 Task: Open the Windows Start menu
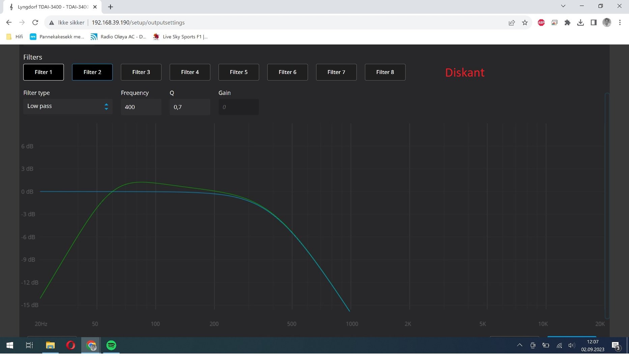coord(10,345)
